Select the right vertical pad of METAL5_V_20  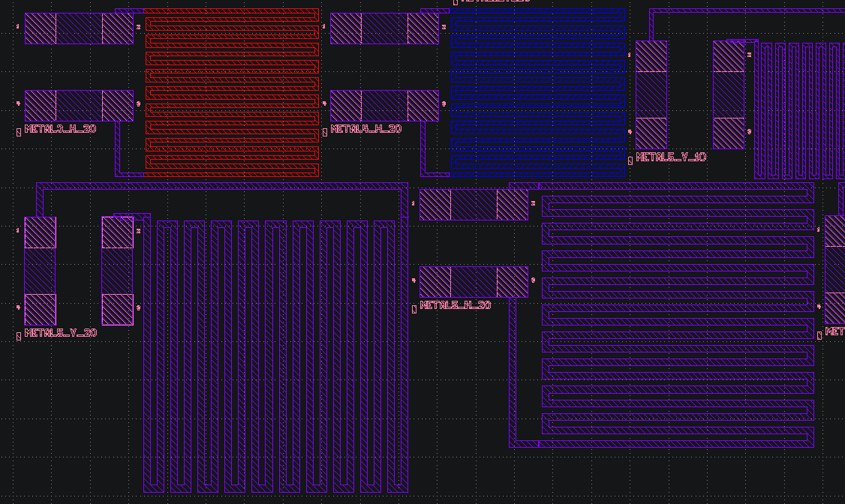117,271
